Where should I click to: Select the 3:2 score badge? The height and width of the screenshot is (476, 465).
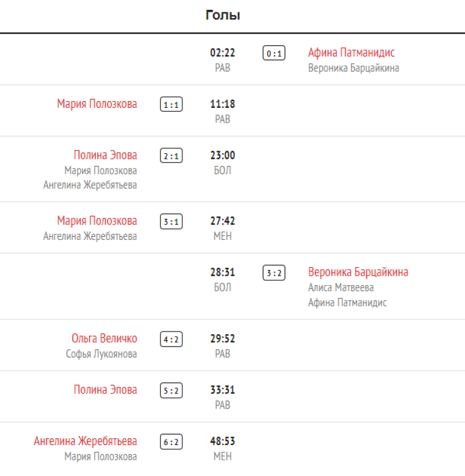(x=274, y=273)
